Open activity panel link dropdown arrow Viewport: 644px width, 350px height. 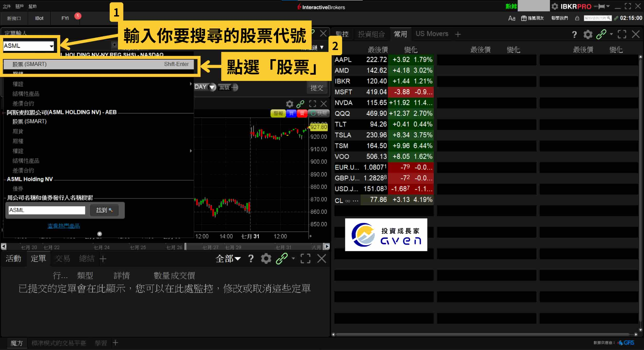click(x=293, y=258)
